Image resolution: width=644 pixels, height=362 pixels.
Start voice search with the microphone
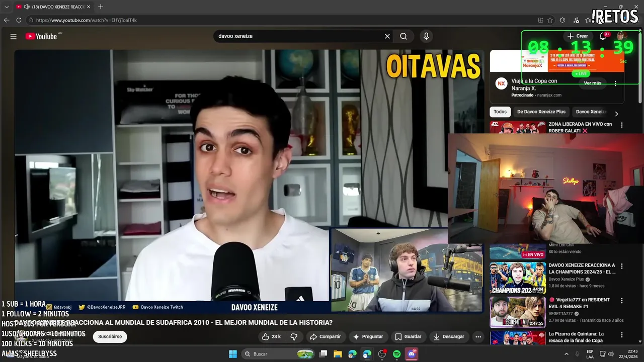426,36
